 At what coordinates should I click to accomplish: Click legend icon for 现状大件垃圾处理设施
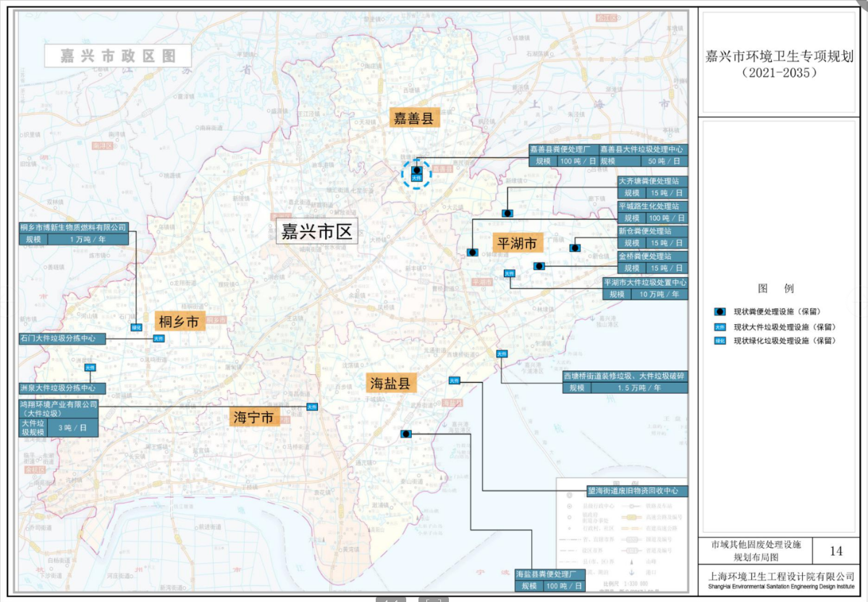click(x=720, y=327)
